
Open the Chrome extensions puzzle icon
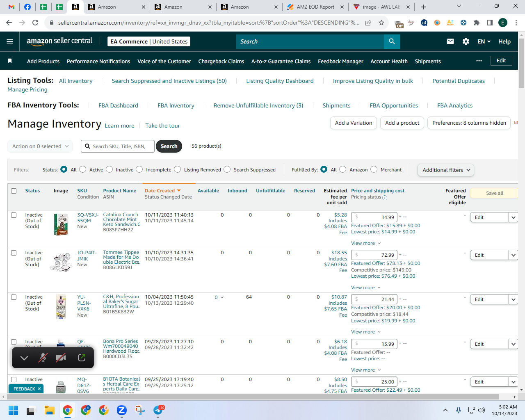[x=477, y=23]
